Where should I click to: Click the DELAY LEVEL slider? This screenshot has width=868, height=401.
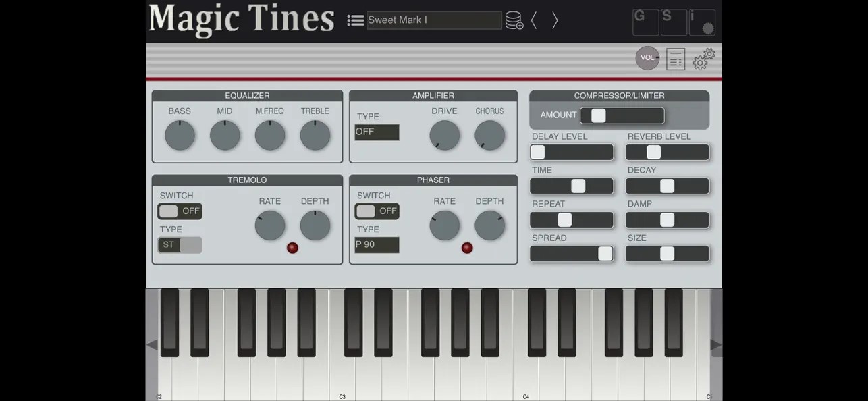click(572, 153)
